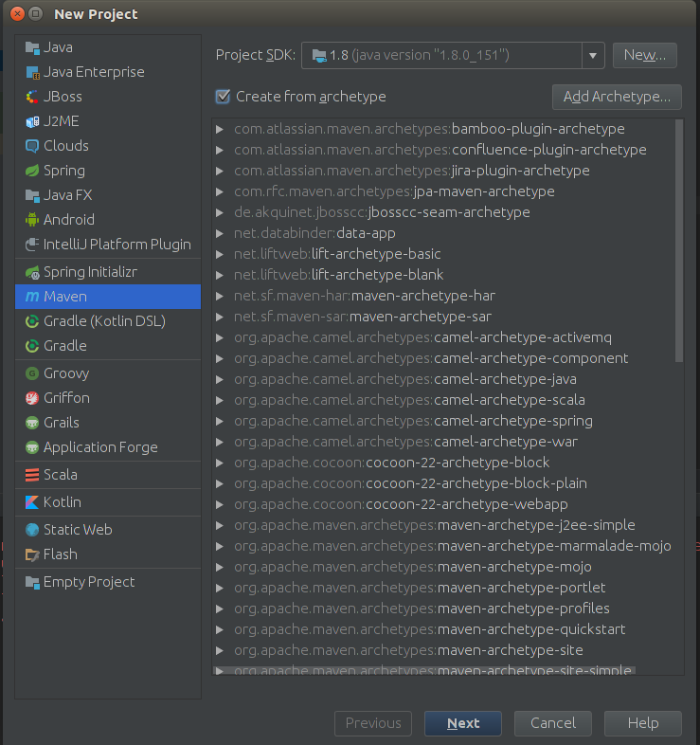
Task: Expand camel-archetype-spring tree node
Action: pyautogui.click(x=220, y=421)
